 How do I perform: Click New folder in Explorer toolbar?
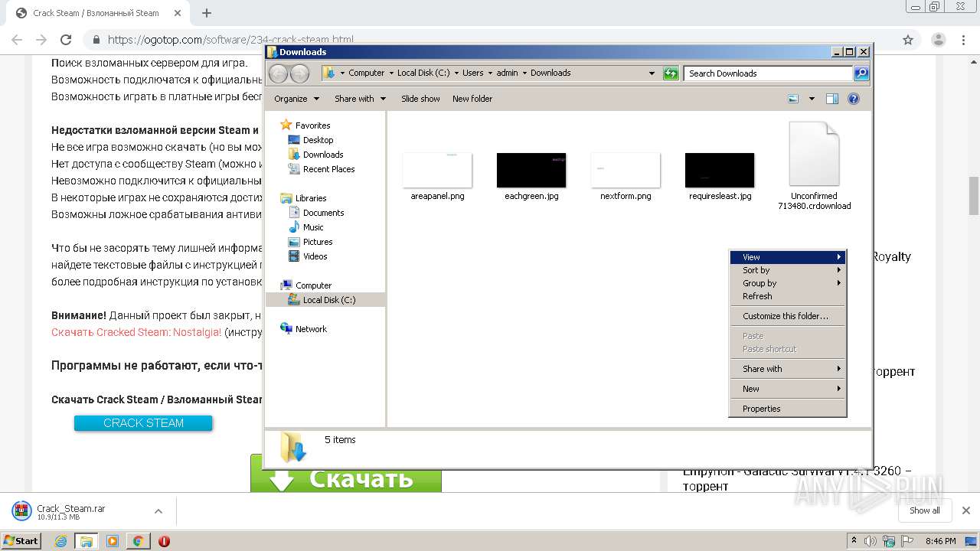[472, 99]
